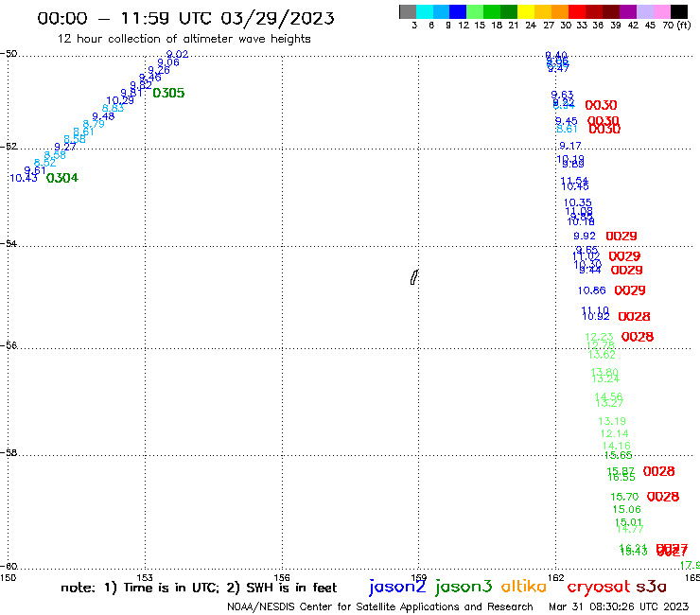Click the green time label "0305"
The image size is (700, 615).
[168, 93]
